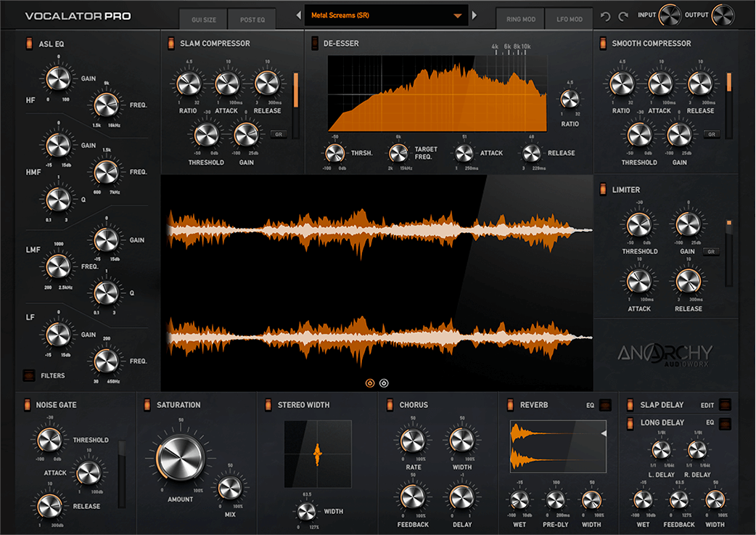Toggle the Noise Gate power switch
The height and width of the screenshot is (535, 756).
(x=27, y=405)
